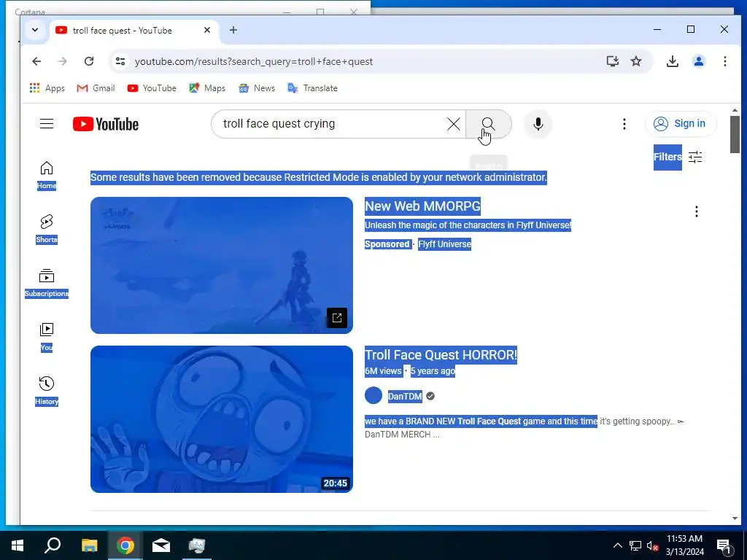Click the muted volume icon in the tray
747x560 pixels.
click(x=652, y=545)
